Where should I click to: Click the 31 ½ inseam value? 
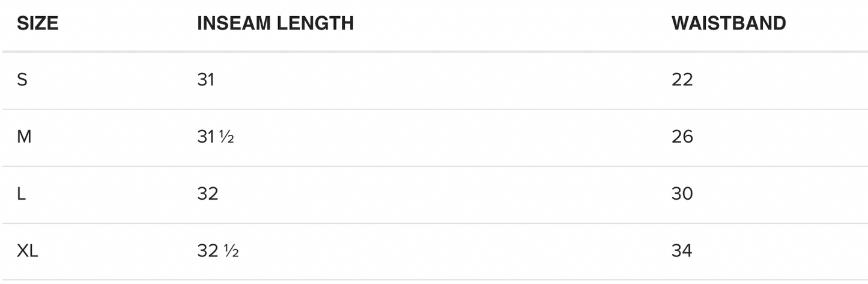(215, 137)
